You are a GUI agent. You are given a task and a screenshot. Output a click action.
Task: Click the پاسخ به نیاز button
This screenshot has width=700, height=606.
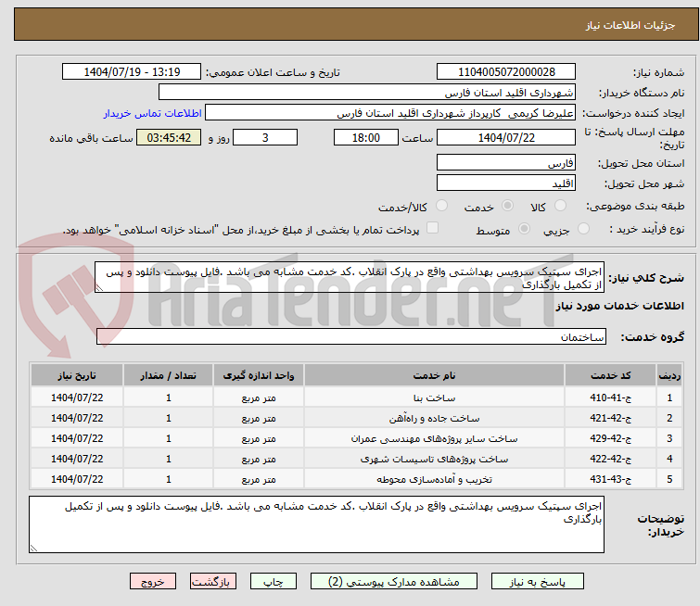click(538, 582)
